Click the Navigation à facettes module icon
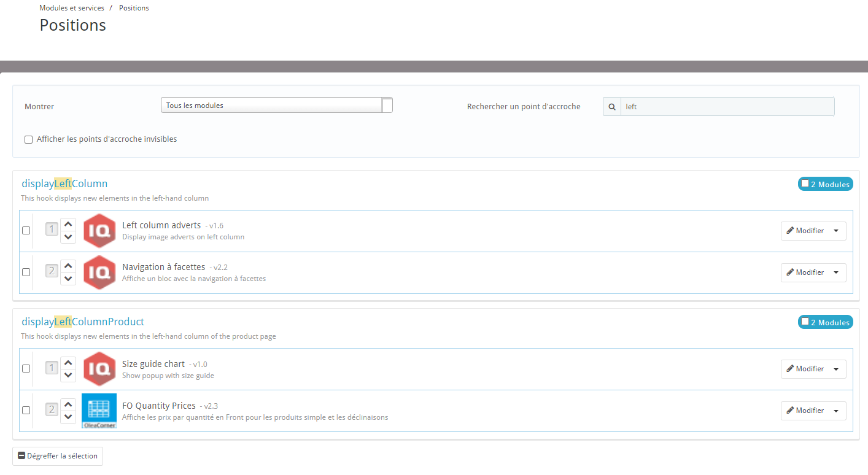Viewport: 868px width, 475px height. click(x=99, y=272)
